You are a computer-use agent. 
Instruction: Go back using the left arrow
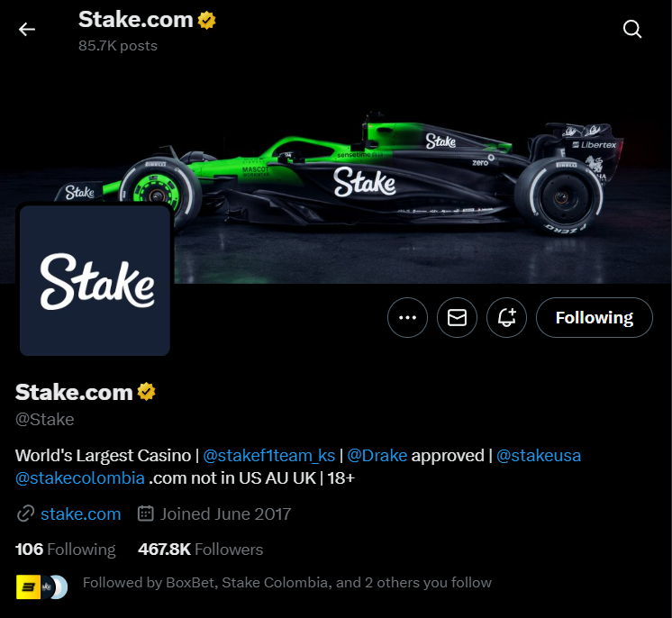pos(27,29)
